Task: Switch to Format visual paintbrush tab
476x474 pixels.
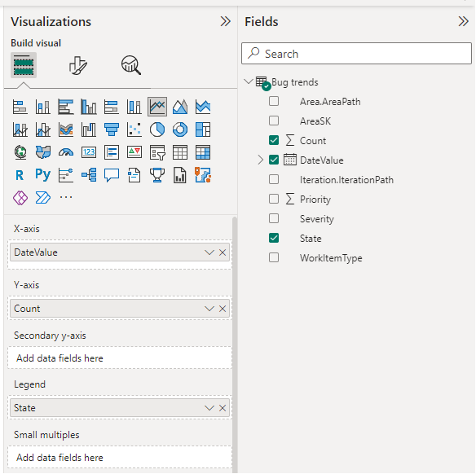Action: [78, 65]
